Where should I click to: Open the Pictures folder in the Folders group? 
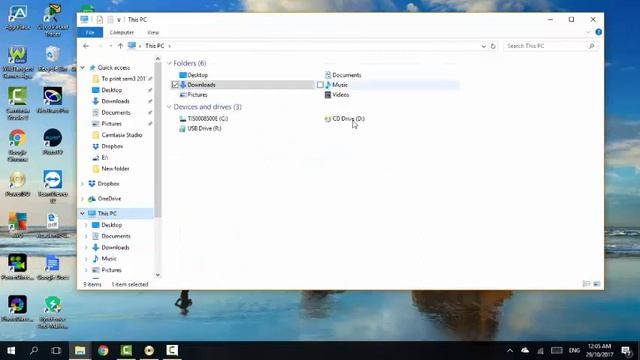point(198,95)
